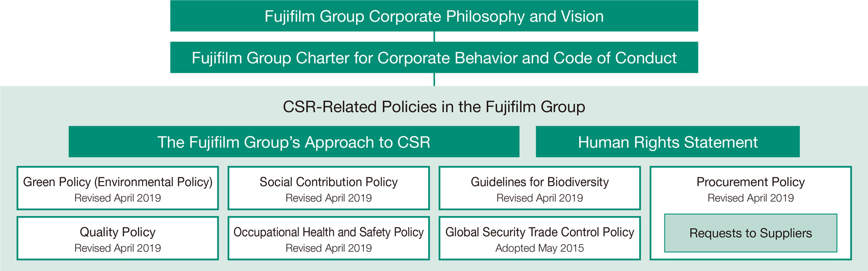Click the Procurement Policy heading
868x271 pixels.
coord(751,182)
